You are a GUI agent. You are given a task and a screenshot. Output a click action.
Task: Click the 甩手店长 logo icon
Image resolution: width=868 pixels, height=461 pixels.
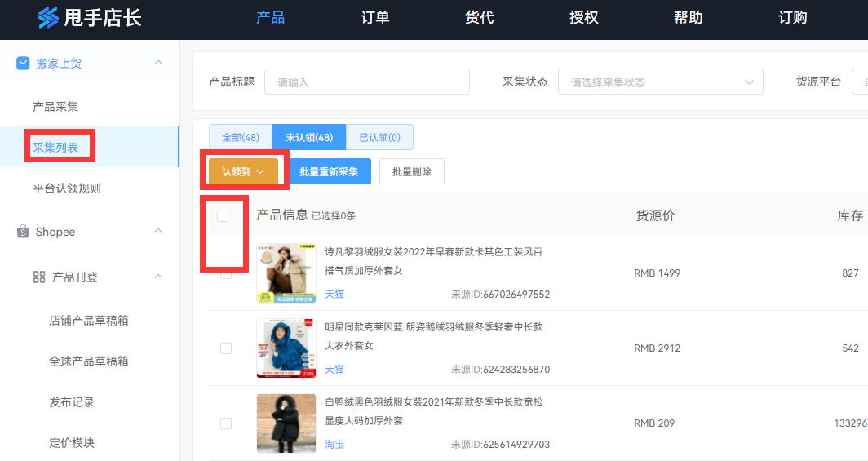(x=48, y=18)
